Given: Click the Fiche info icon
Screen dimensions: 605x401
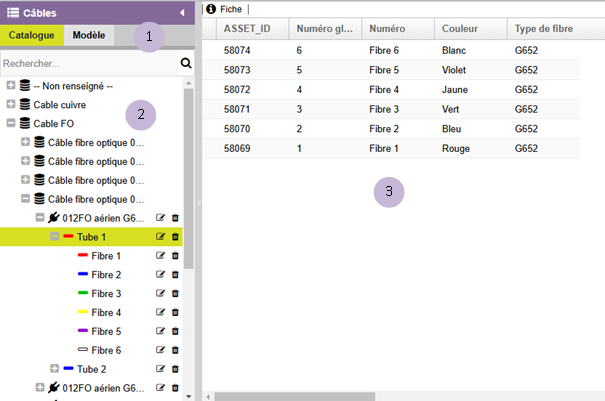Looking at the screenshot, I should tap(211, 8).
